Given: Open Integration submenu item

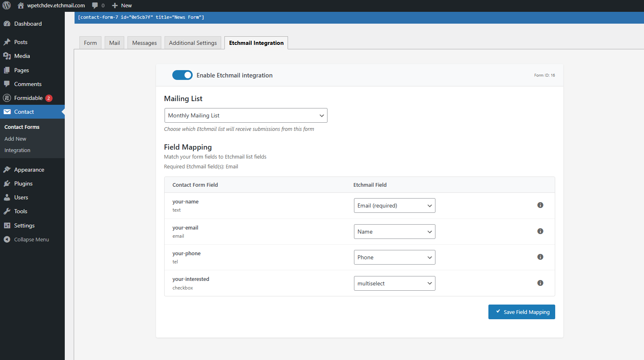Looking at the screenshot, I should [18, 150].
